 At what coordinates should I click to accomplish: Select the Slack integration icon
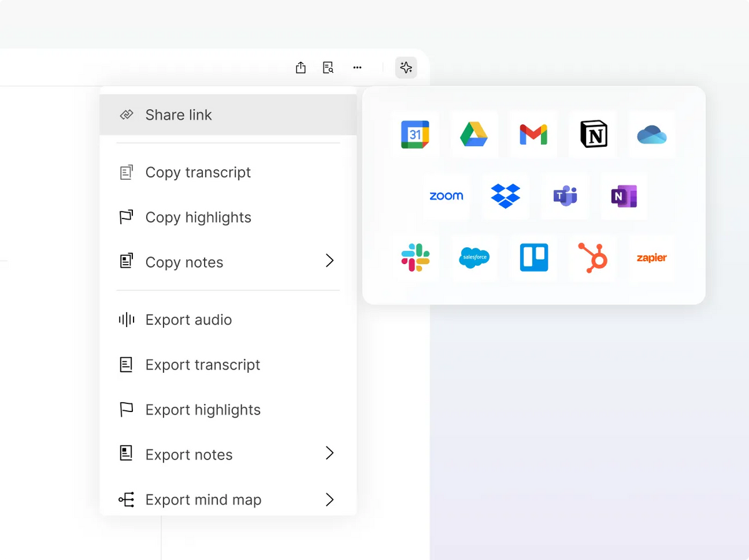coord(415,257)
